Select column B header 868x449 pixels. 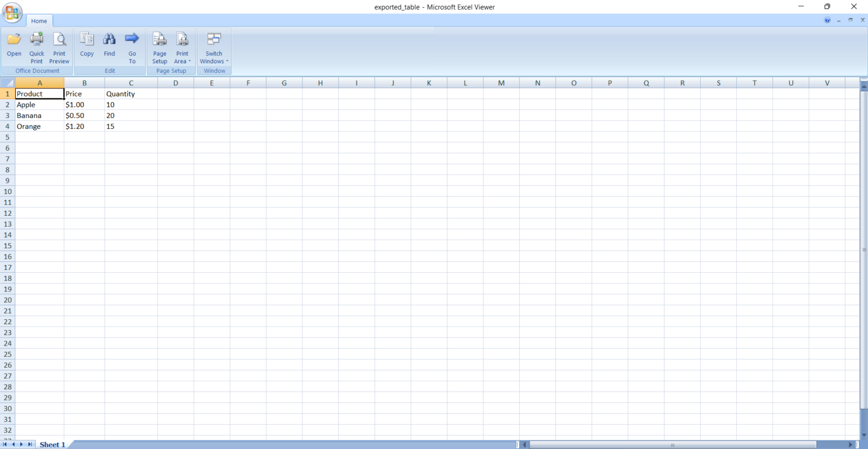[x=84, y=82]
